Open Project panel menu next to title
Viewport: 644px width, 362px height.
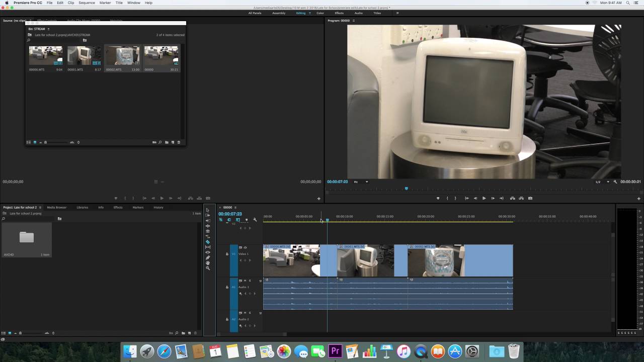(40, 207)
